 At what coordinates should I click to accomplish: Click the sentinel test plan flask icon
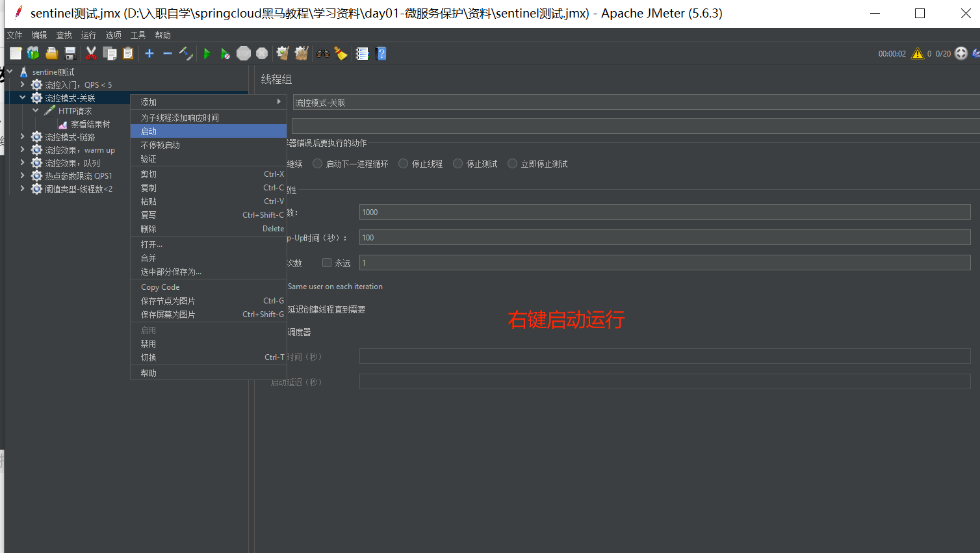pyautogui.click(x=24, y=72)
